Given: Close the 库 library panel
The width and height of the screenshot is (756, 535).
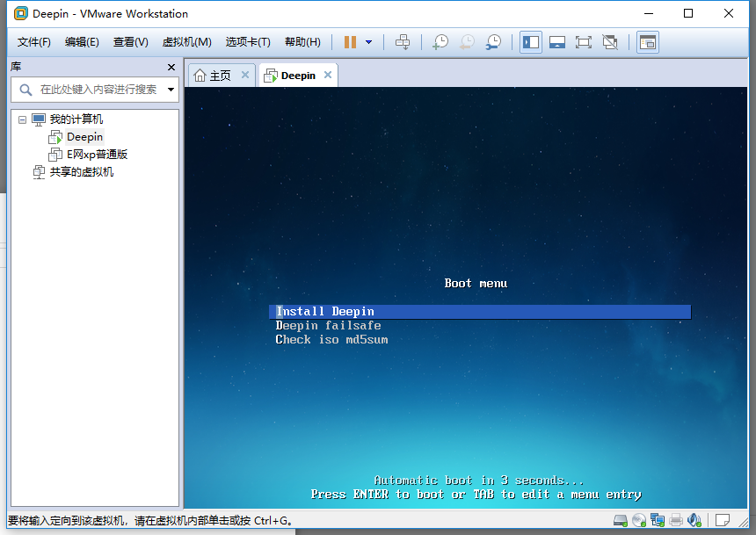Looking at the screenshot, I should coord(171,67).
